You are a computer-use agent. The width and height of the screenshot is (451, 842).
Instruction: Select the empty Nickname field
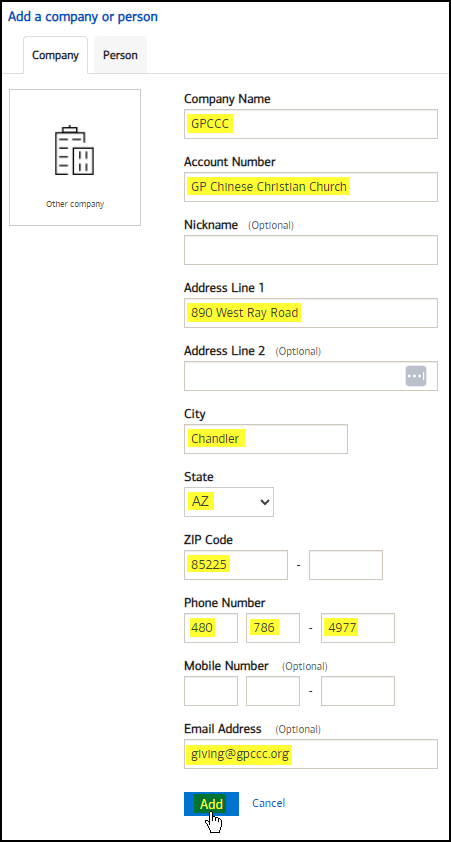pos(311,250)
